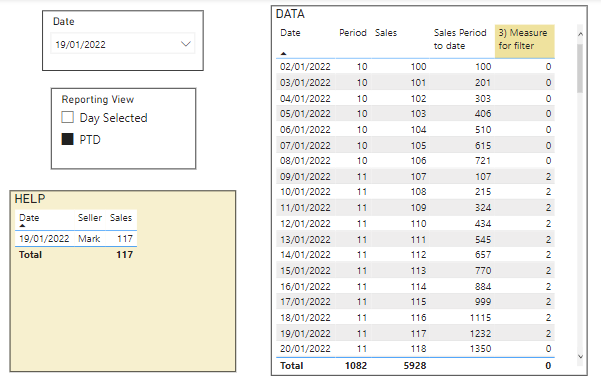The height and width of the screenshot is (388, 601).
Task: Select the 17/01/2022 date cell
Action: tap(305, 302)
